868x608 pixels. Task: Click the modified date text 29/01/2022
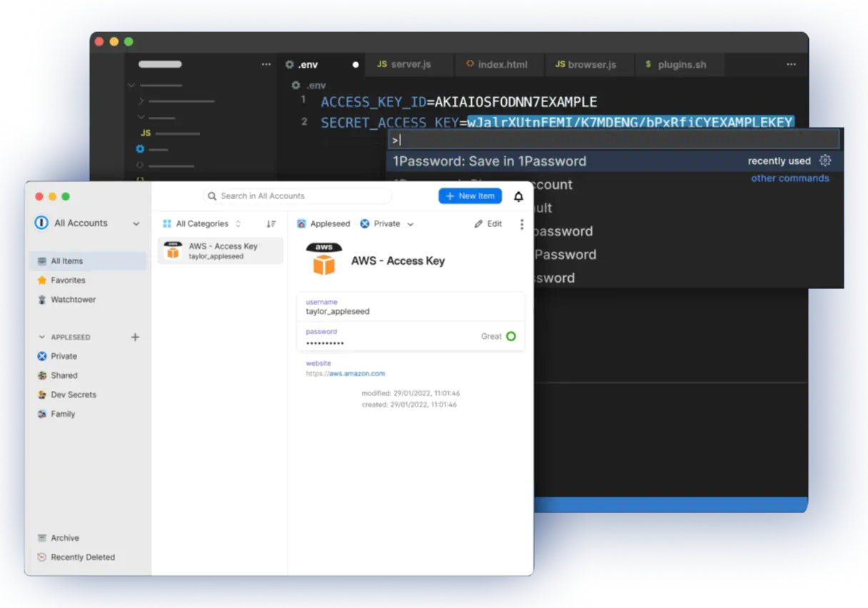[x=410, y=393]
